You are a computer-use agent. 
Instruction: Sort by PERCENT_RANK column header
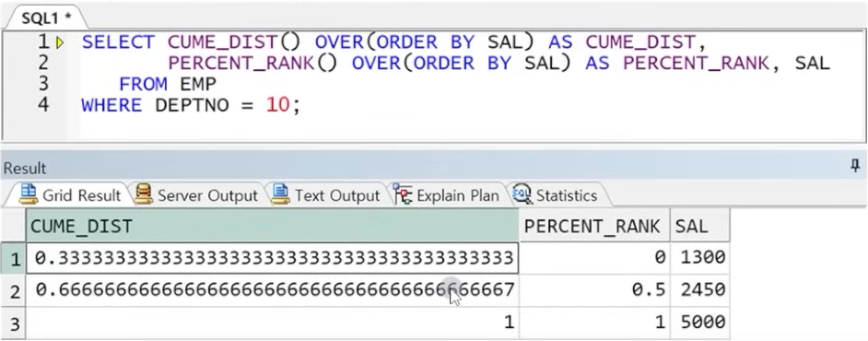coord(594,226)
